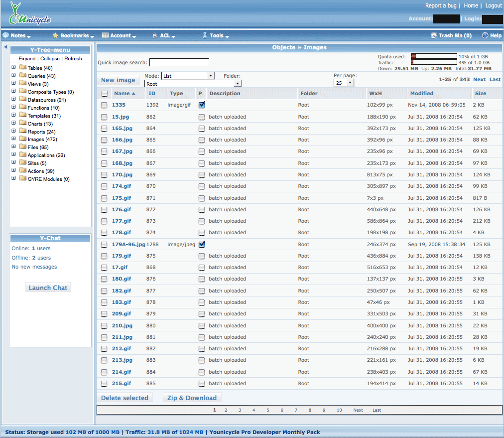
Task: Click the Zip & Download button
Action: point(192,398)
